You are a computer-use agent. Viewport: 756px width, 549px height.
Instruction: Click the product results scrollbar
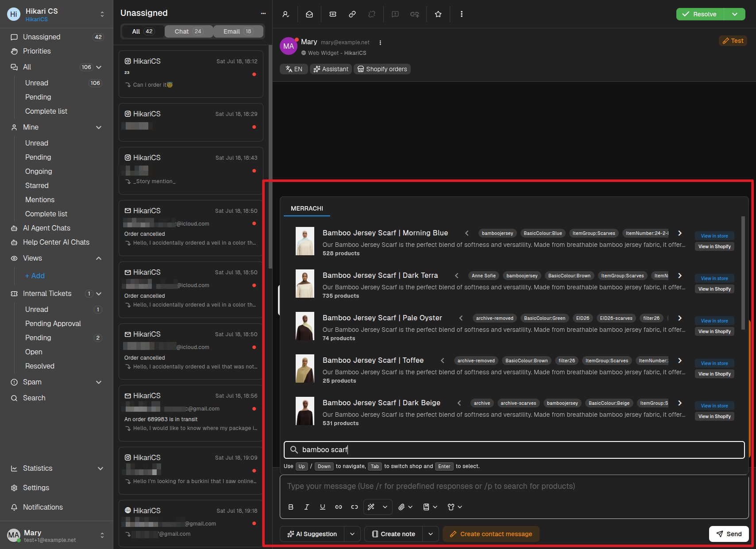coord(743,273)
